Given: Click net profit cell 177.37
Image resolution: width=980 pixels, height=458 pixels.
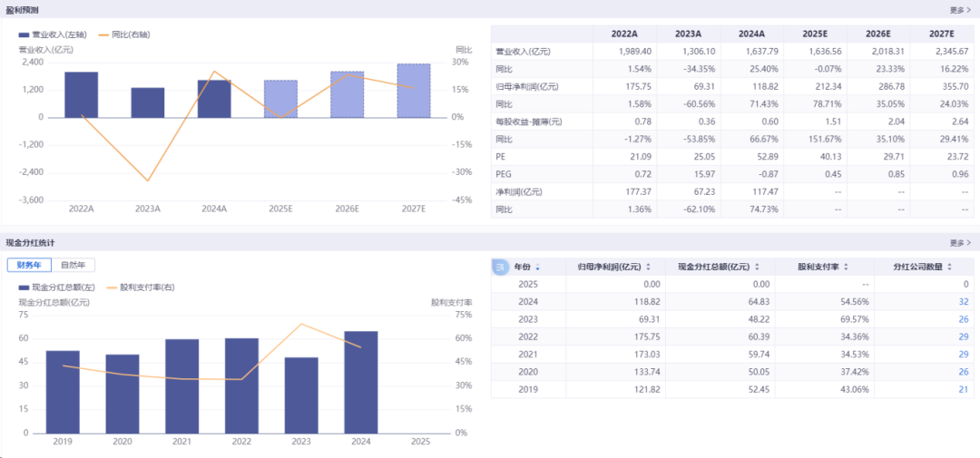Looking at the screenshot, I should (639, 192).
